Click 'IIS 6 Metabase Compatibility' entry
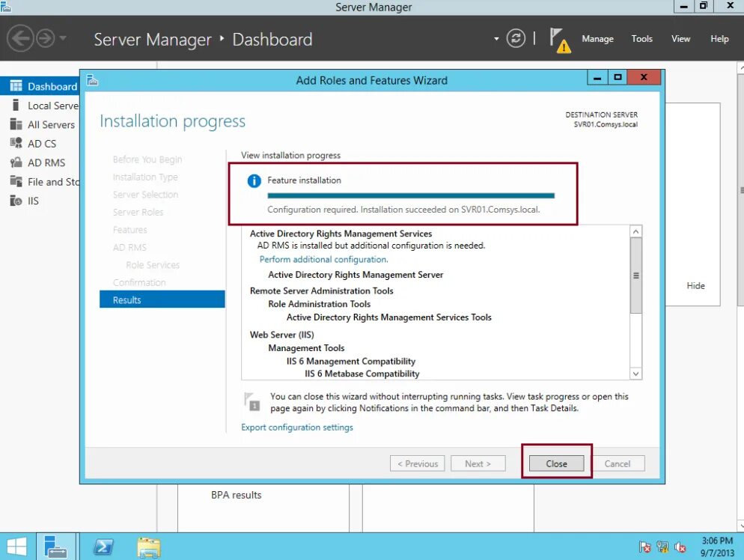Image resolution: width=744 pixels, height=560 pixels. (x=362, y=374)
